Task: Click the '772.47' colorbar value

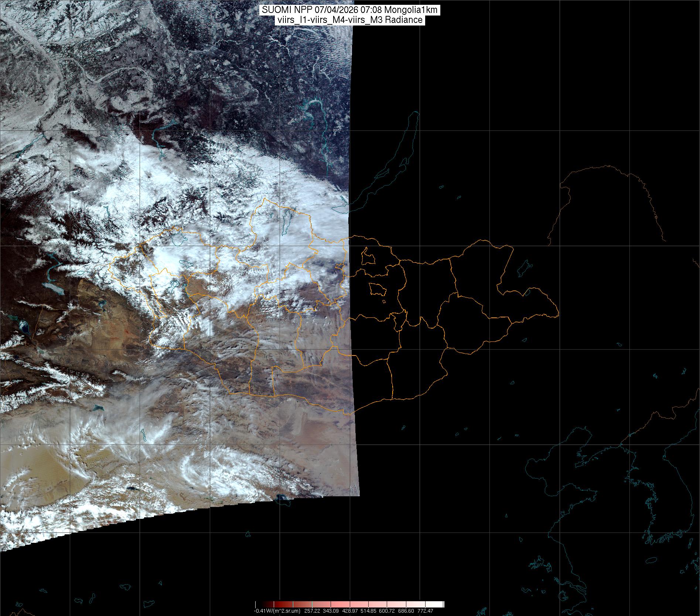Action: 425,611
